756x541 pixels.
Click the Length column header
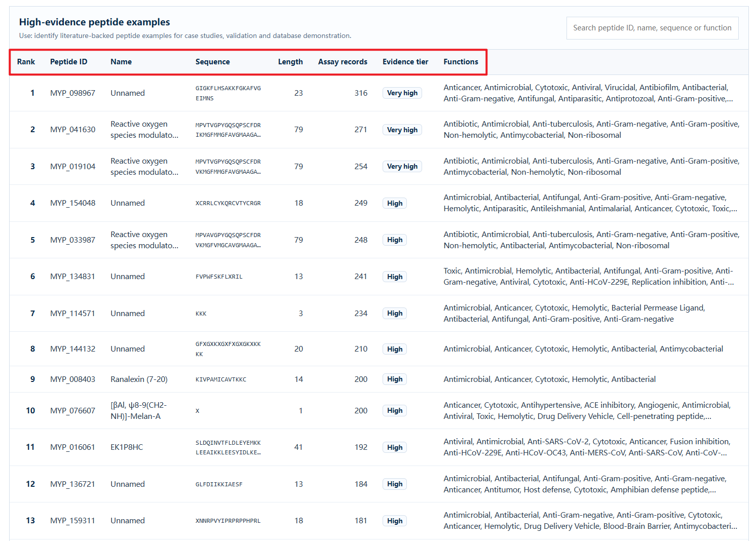(x=290, y=62)
